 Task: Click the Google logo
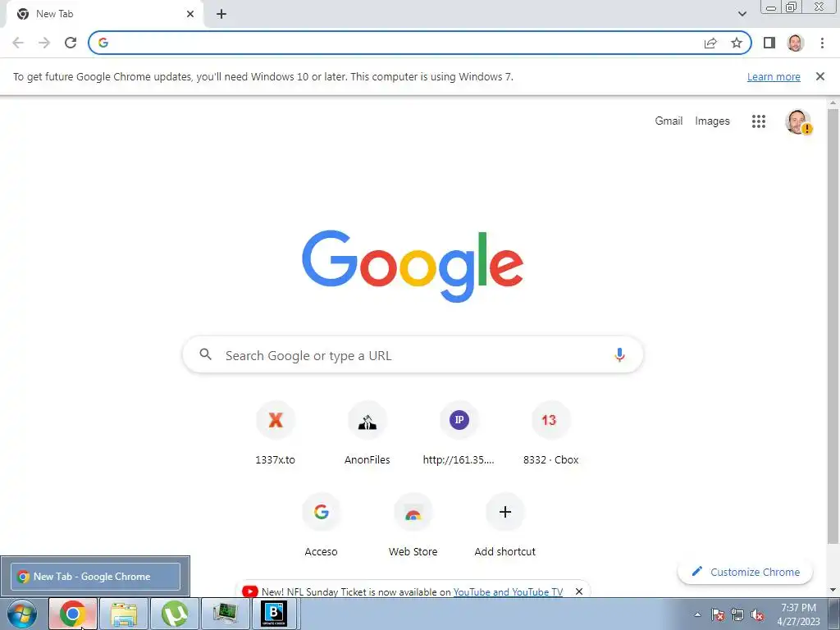413,267
